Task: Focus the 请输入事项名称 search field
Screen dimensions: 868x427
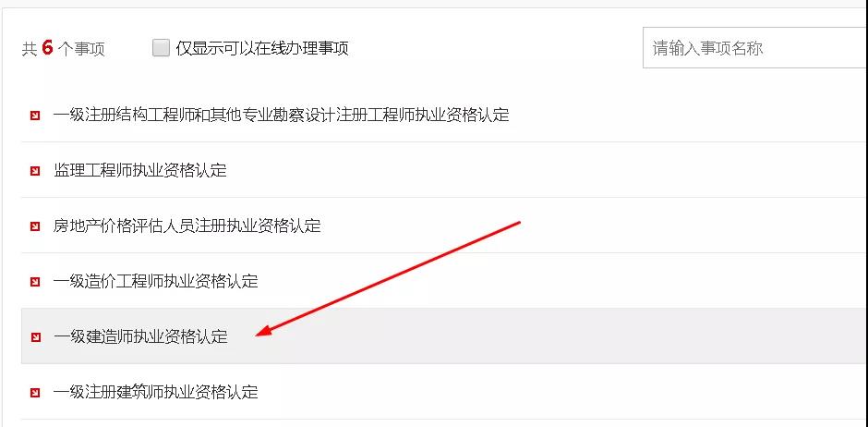Action: (x=754, y=48)
